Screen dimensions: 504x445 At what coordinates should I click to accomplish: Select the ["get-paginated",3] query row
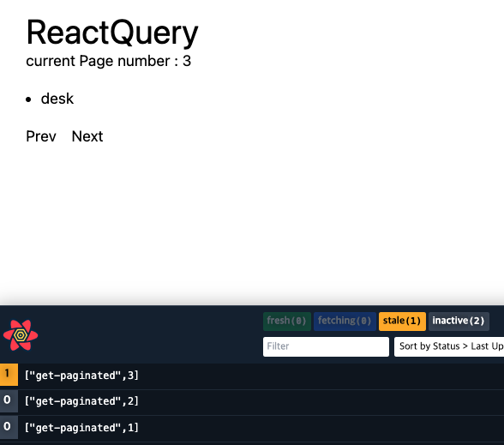click(x=252, y=376)
